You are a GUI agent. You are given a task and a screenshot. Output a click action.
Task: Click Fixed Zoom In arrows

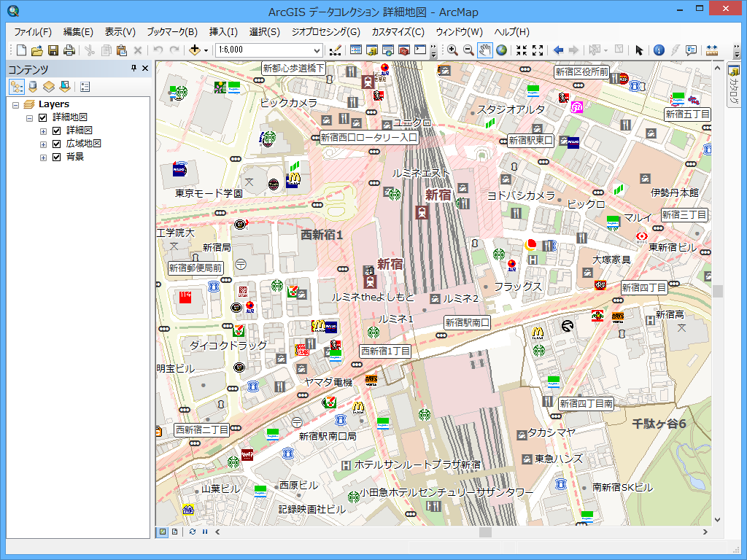coord(522,50)
